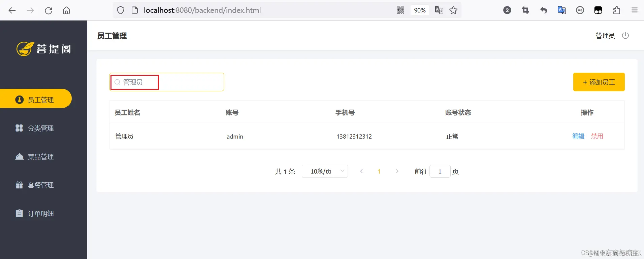Open the blue translator extension icon
Image resolution: width=644 pixels, height=259 pixels.
point(562,10)
